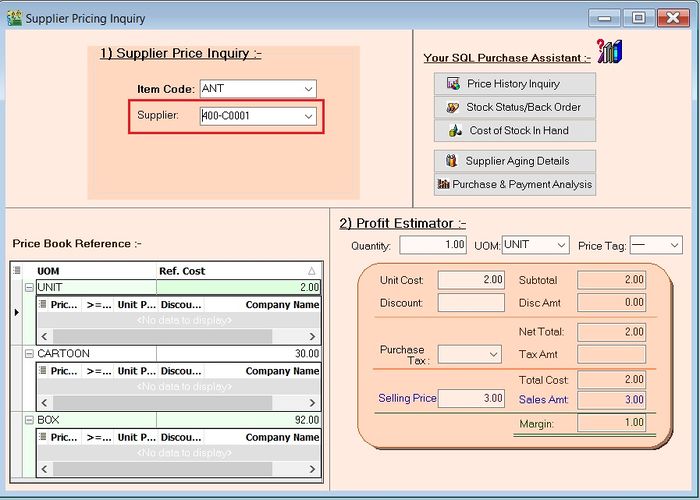Open the Supplier dropdown list
This screenshot has width=700, height=500.
click(308, 116)
